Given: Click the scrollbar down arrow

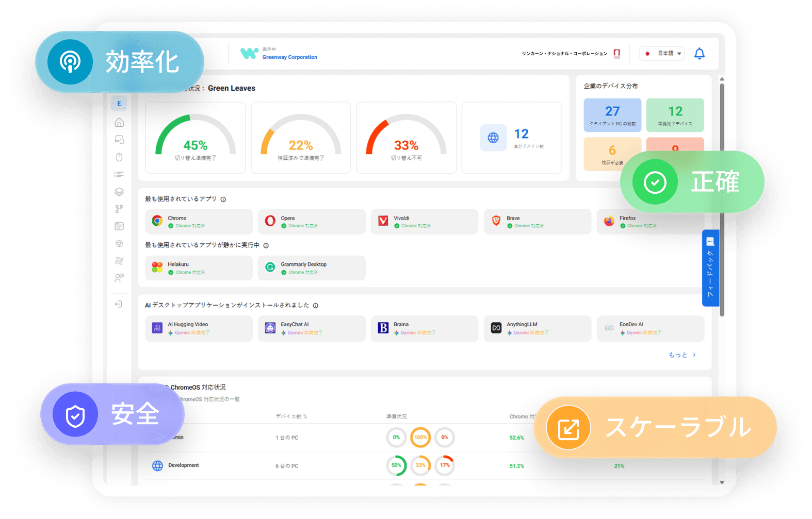Looking at the screenshot, I should click(722, 482).
